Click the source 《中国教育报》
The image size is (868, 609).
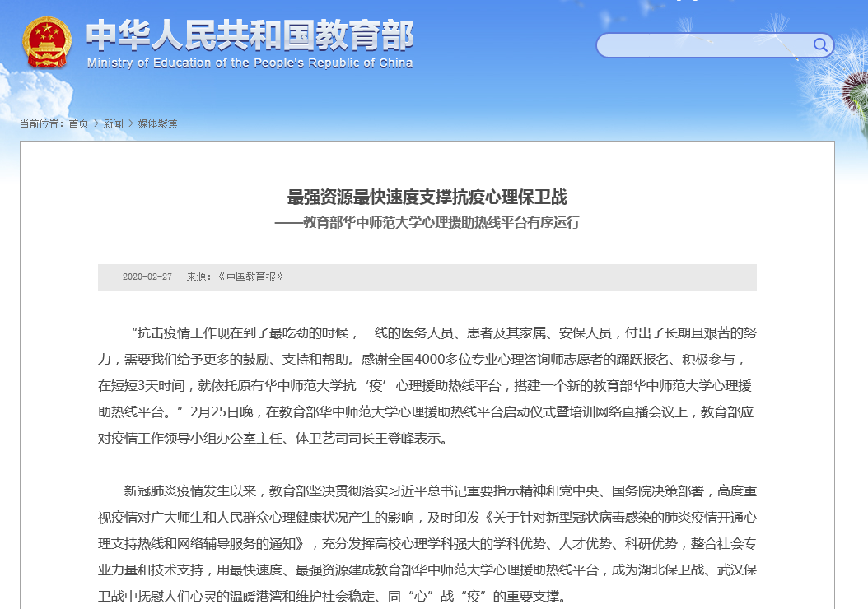(x=250, y=277)
